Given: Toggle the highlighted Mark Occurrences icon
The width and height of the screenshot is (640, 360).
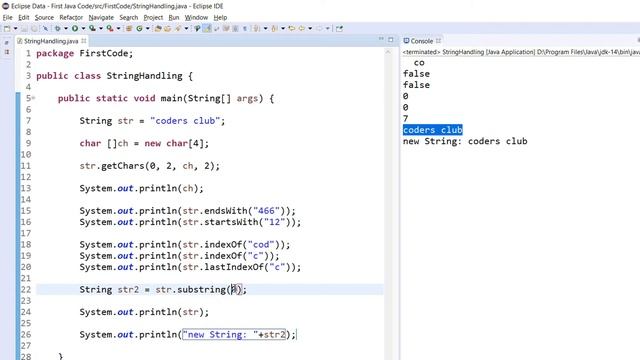Looking at the screenshot, I should click(207, 29).
